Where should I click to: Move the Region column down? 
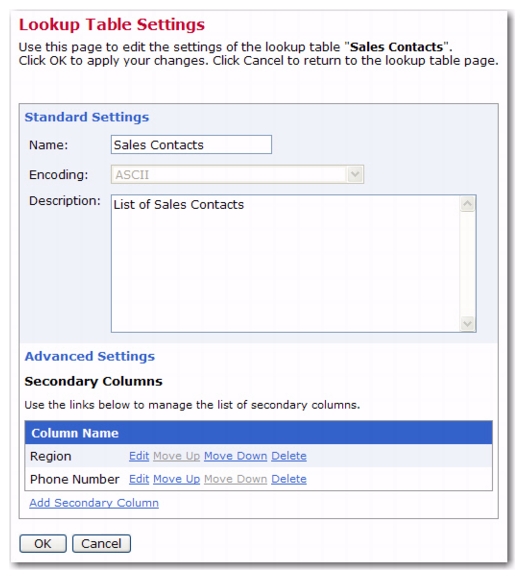pos(236,456)
